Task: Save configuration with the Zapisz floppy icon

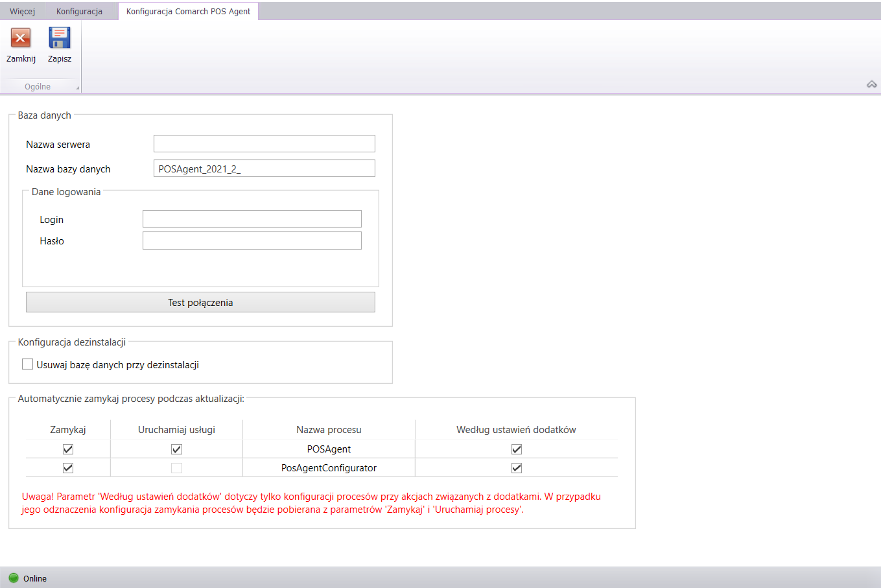Action: pyautogui.click(x=60, y=38)
